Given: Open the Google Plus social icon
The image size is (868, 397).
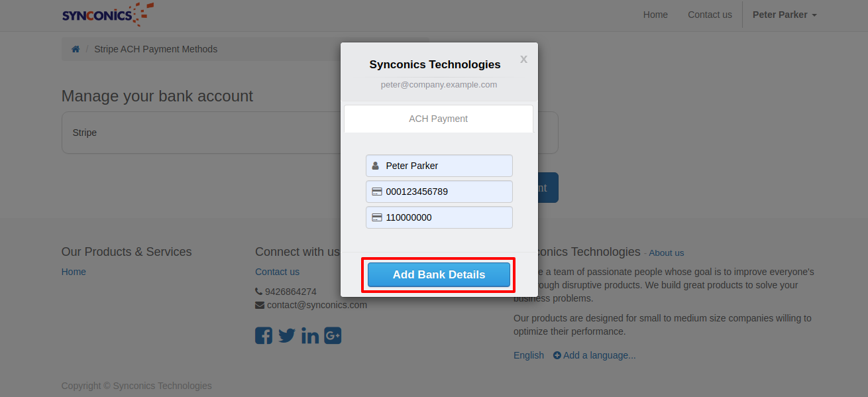Looking at the screenshot, I should 333,335.
